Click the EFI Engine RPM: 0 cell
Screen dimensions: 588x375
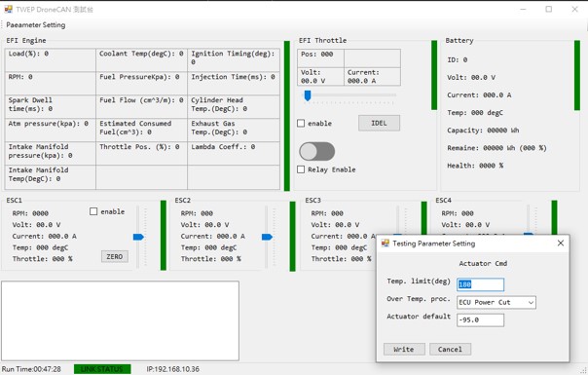pyautogui.click(x=51, y=84)
